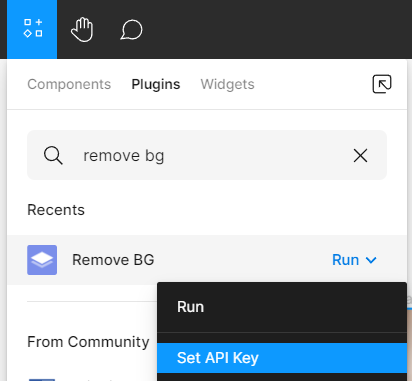Detach the resources panel with the pop-out icon

tap(382, 84)
